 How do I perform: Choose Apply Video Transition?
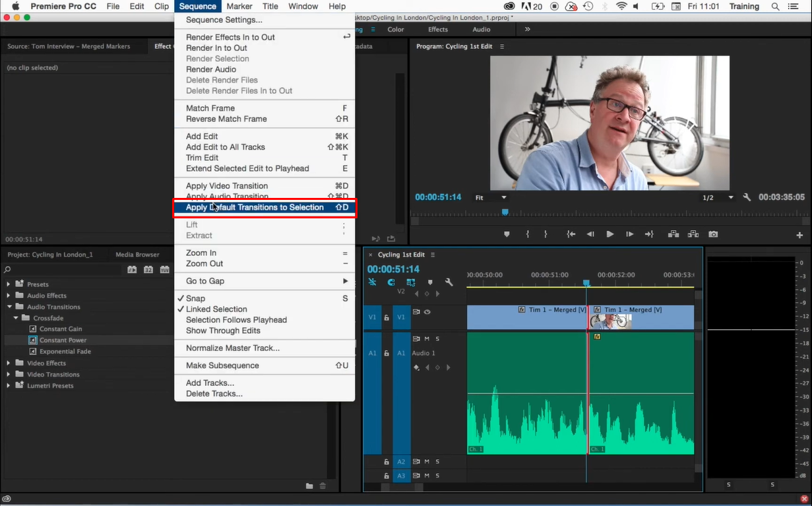265,186
